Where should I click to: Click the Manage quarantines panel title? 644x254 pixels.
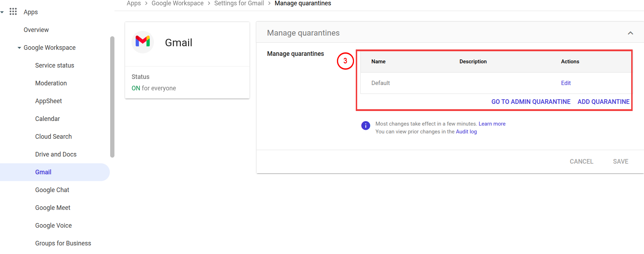pyautogui.click(x=303, y=33)
